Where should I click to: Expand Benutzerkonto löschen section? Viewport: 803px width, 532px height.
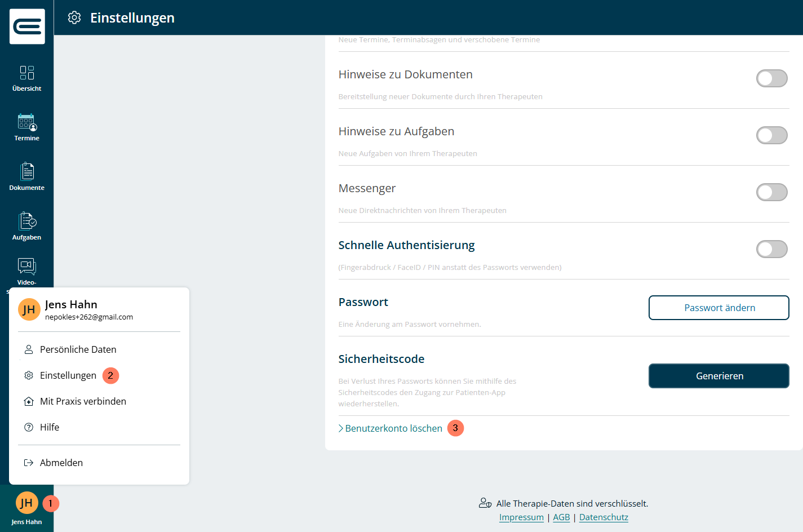coord(391,428)
